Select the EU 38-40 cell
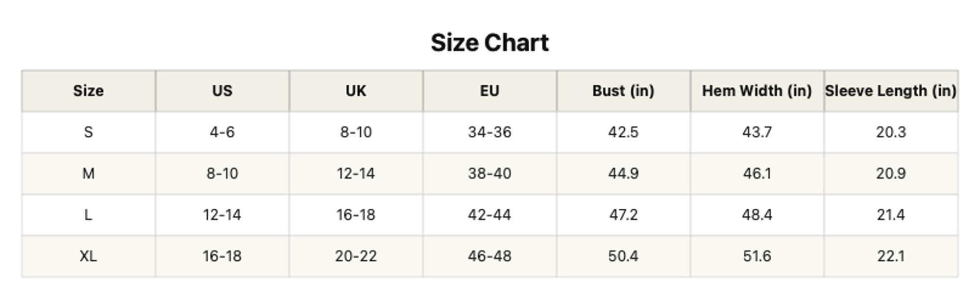 pyautogui.click(x=490, y=174)
